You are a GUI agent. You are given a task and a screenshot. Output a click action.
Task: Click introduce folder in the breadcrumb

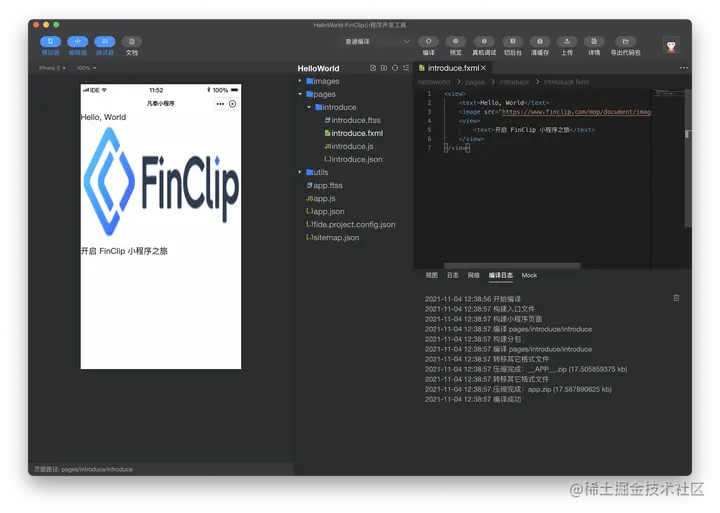click(x=514, y=82)
